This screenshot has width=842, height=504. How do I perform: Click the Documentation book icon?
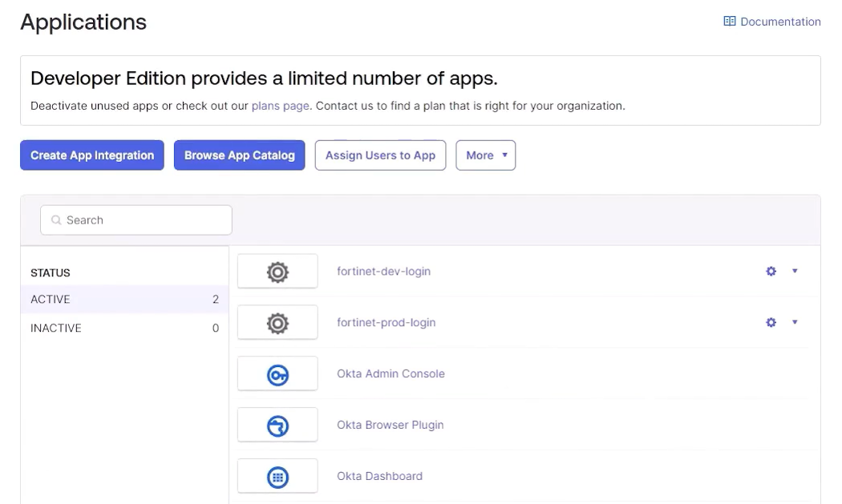click(730, 22)
